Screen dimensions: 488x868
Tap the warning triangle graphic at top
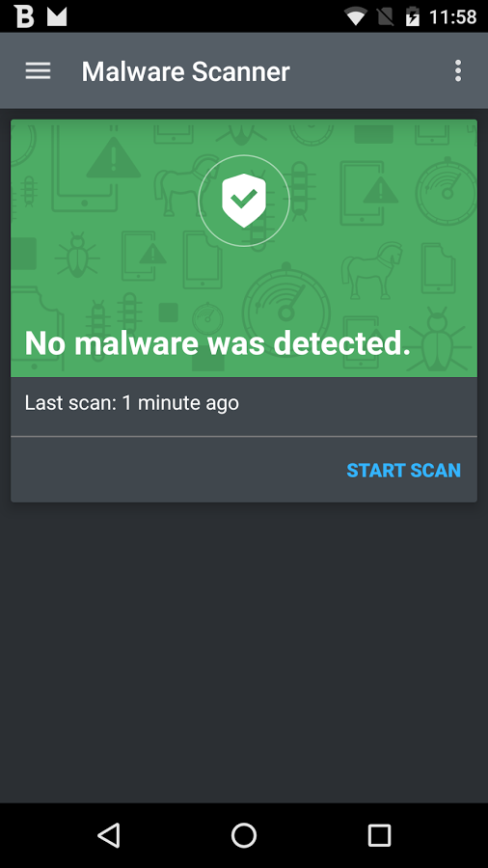114,158
